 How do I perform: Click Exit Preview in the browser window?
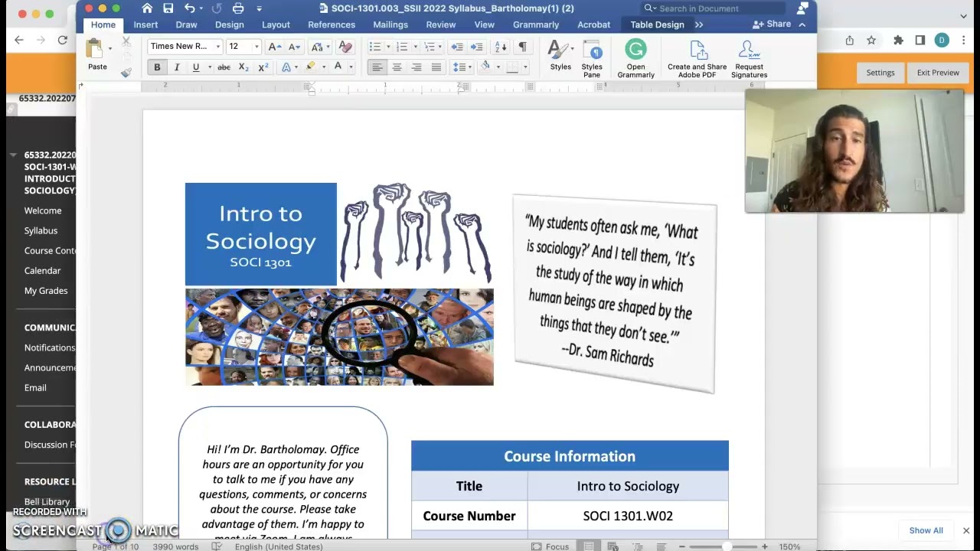[x=938, y=73]
